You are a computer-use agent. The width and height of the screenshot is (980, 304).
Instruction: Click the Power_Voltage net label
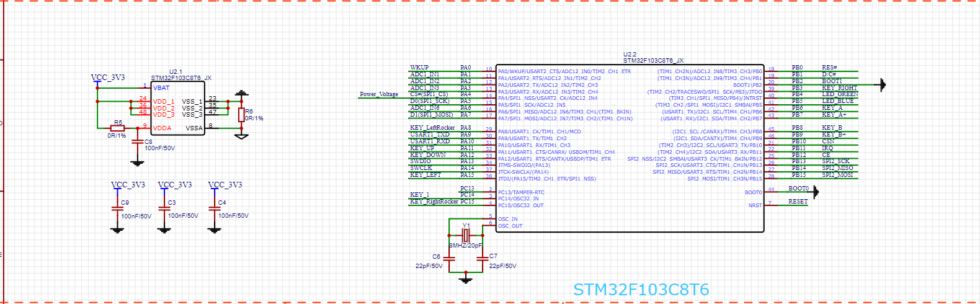pos(379,94)
